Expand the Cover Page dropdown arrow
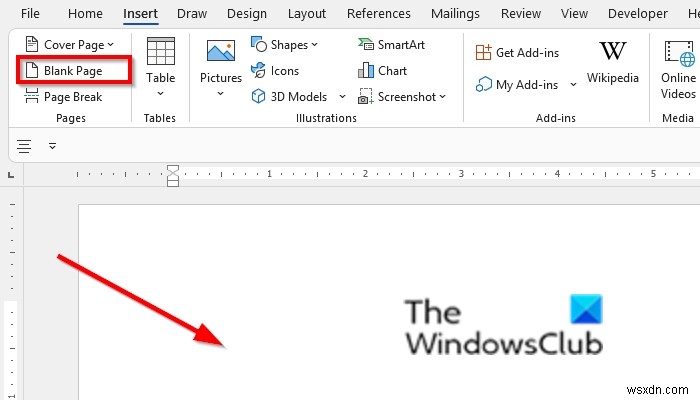This screenshot has width=700, height=400. tap(111, 45)
